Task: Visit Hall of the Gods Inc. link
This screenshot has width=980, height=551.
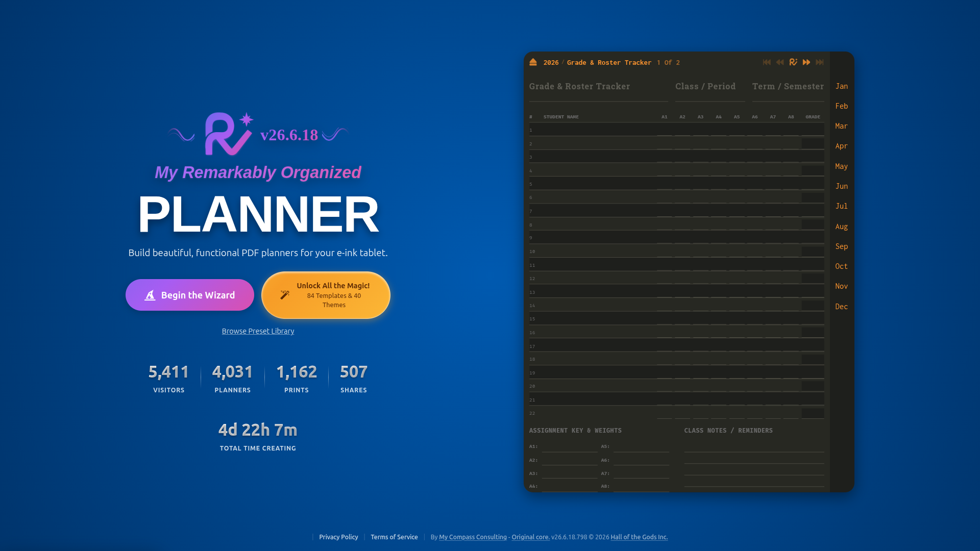Action: (639, 537)
